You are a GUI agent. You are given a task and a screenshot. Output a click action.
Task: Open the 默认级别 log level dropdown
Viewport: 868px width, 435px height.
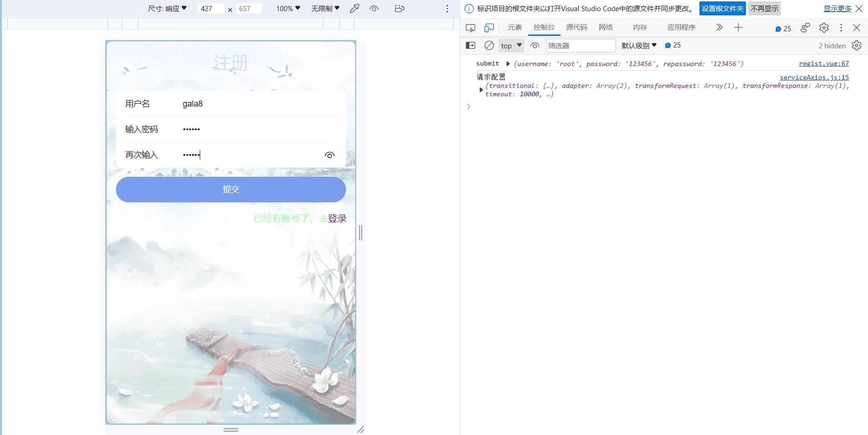point(639,46)
